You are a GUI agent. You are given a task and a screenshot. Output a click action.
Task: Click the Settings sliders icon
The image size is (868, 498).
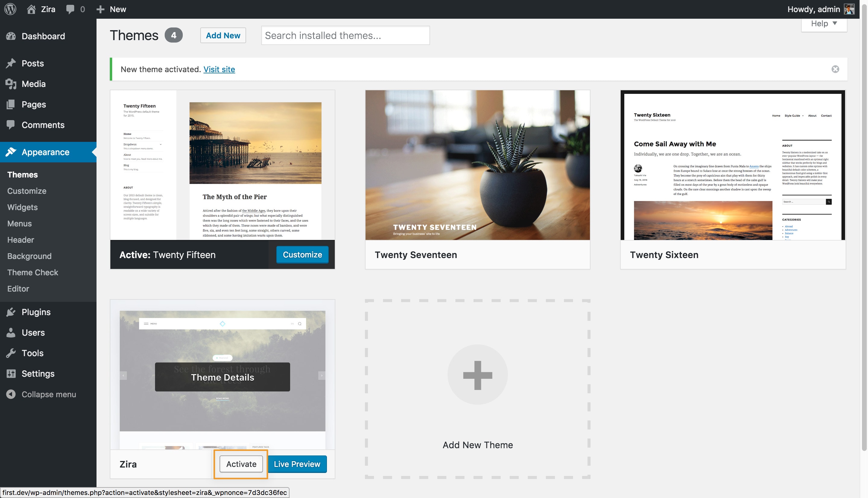[x=11, y=374]
